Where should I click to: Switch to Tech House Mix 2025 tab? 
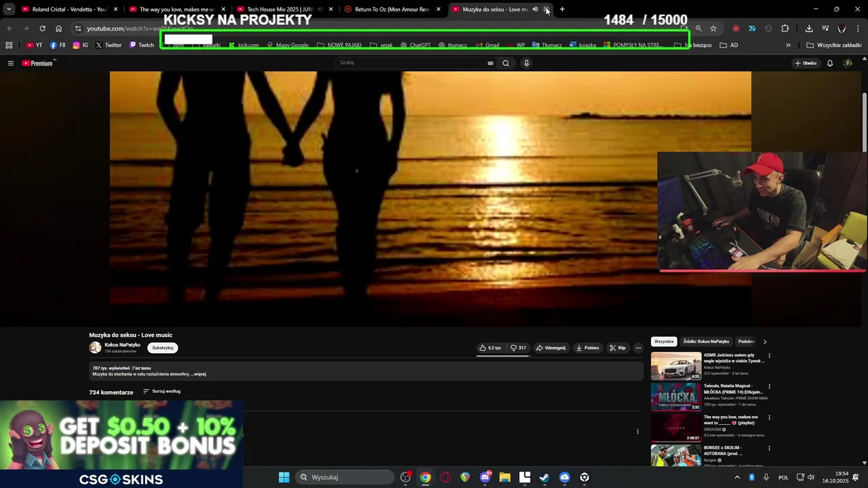(285, 9)
